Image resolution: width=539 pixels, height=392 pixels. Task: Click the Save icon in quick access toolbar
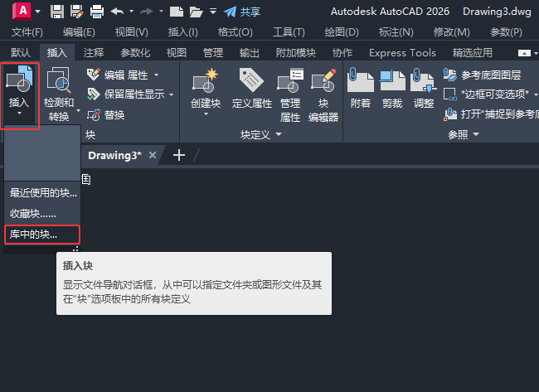[57, 12]
